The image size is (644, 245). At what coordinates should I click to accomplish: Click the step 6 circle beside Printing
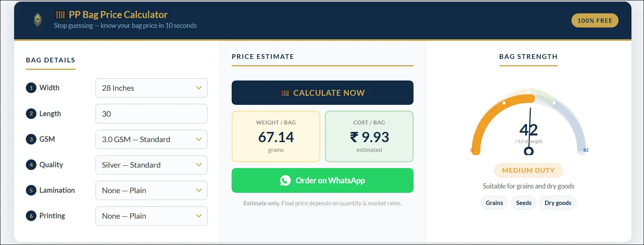(x=31, y=216)
